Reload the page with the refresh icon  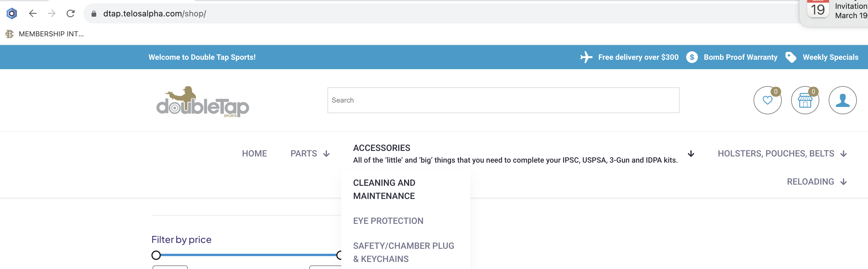pyautogui.click(x=70, y=13)
